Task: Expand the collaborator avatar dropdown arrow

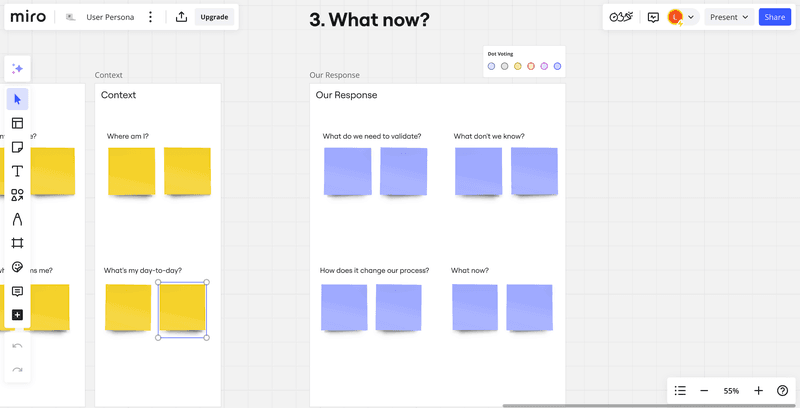Action: click(x=691, y=17)
